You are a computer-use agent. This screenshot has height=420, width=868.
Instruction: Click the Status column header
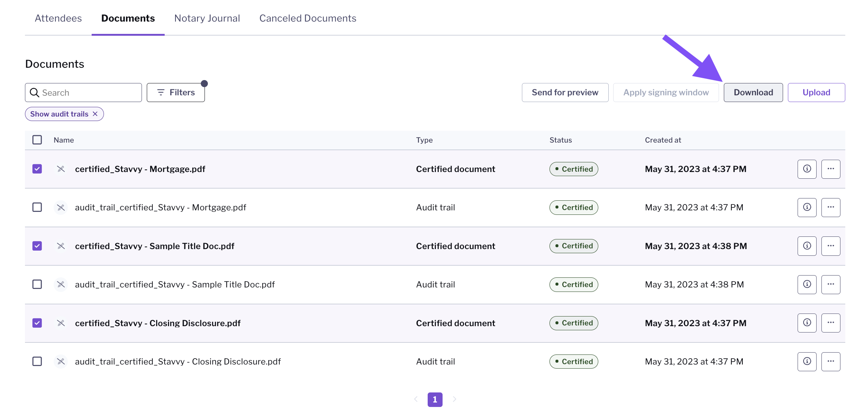(x=561, y=140)
